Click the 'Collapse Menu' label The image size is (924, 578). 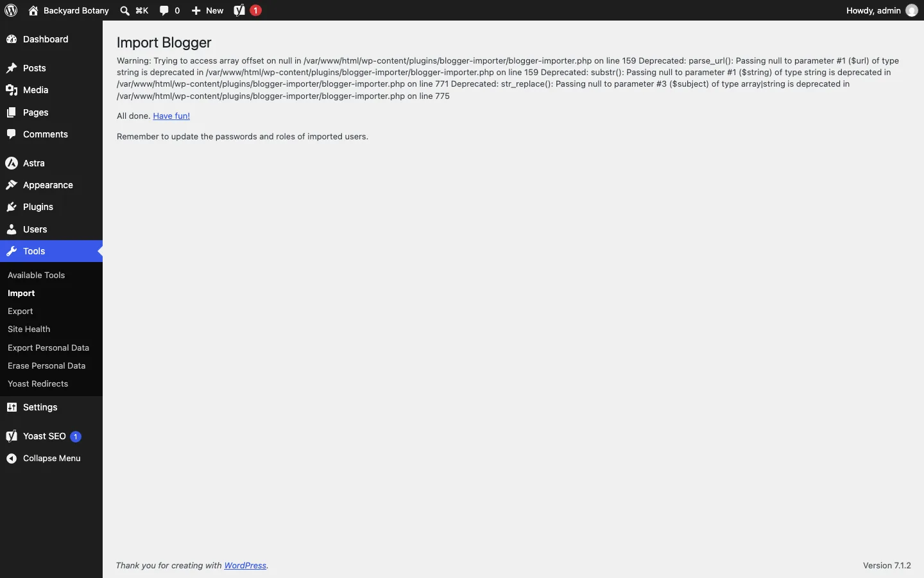(x=52, y=459)
